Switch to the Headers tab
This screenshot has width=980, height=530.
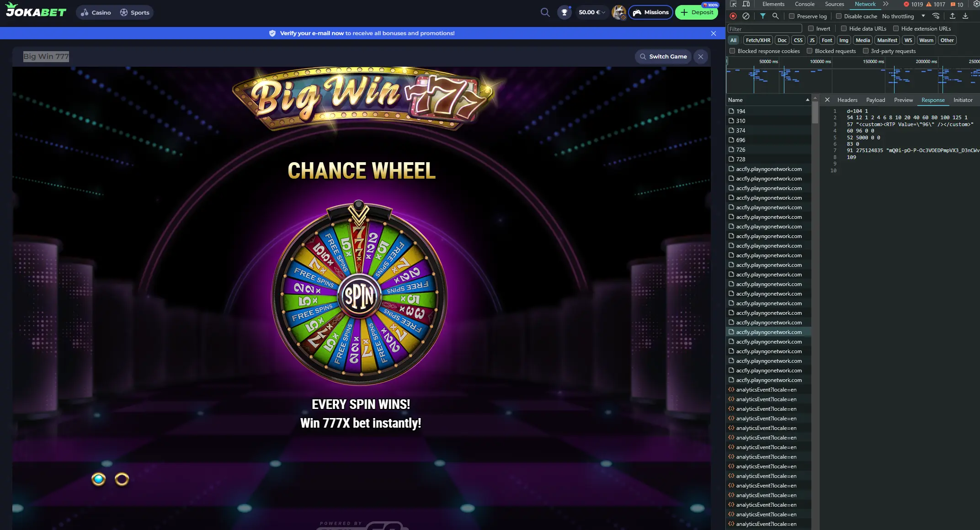[x=847, y=100]
